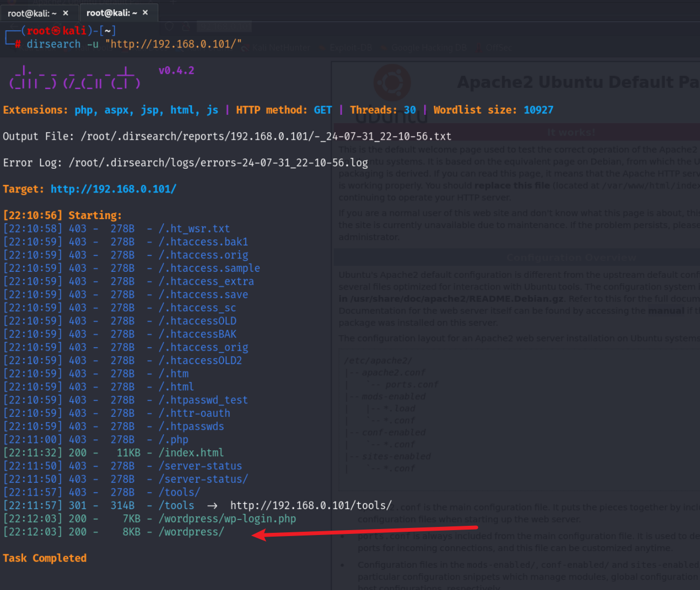
Task: Open the redirect URL http://192.168.0.101/tools/
Action: [311, 505]
